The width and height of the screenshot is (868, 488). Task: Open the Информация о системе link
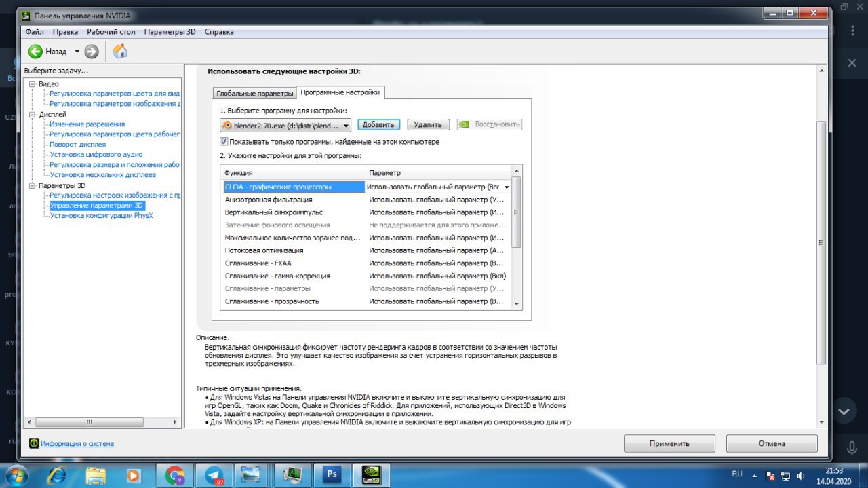(x=77, y=443)
